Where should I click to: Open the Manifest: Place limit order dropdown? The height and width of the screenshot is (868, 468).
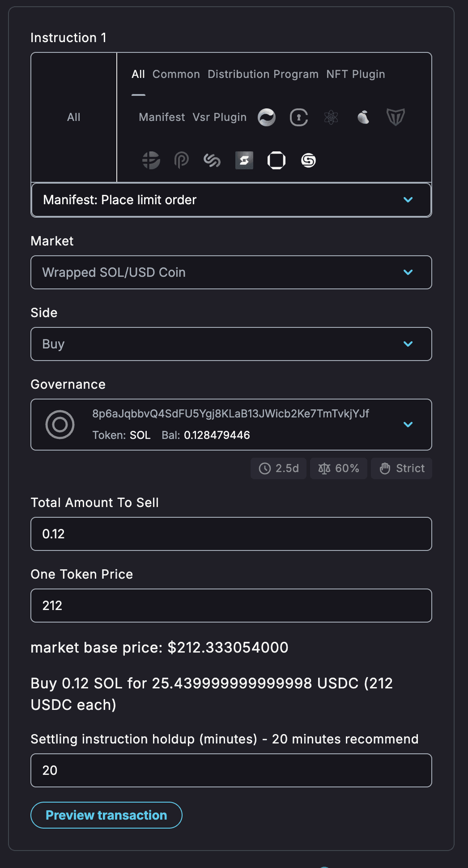tap(231, 200)
